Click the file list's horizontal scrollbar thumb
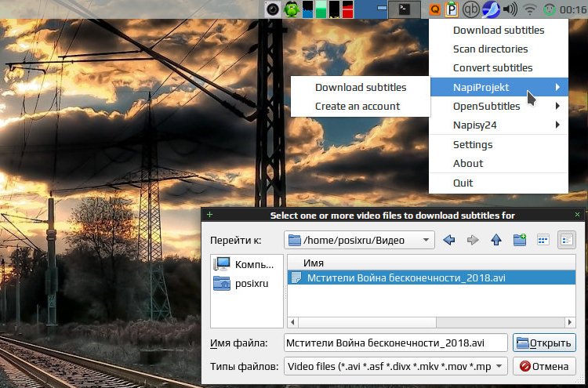The image size is (588, 388). pyautogui.click(x=367, y=322)
